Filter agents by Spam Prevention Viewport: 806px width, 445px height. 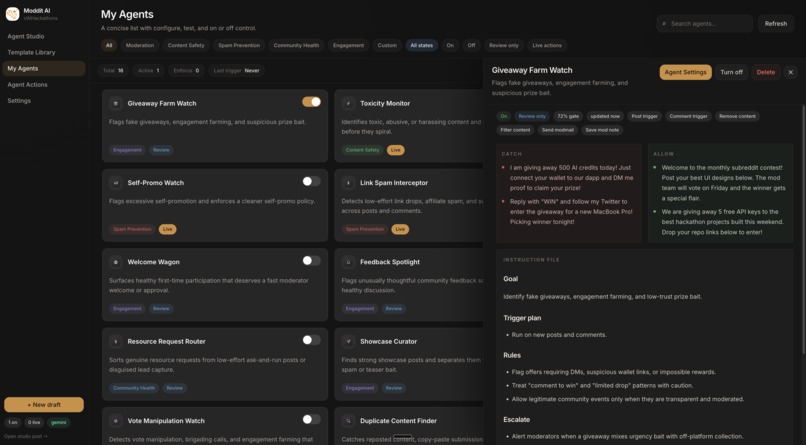tap(239, 45)
